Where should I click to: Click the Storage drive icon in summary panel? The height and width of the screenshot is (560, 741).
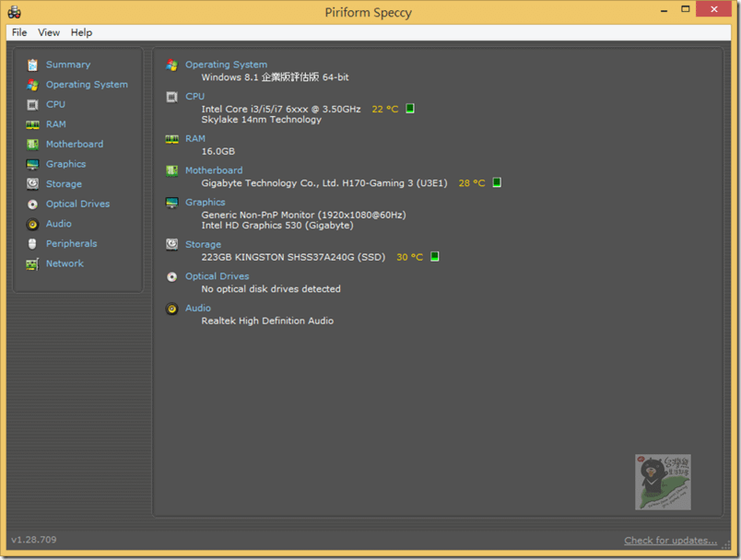coord(172,244)
